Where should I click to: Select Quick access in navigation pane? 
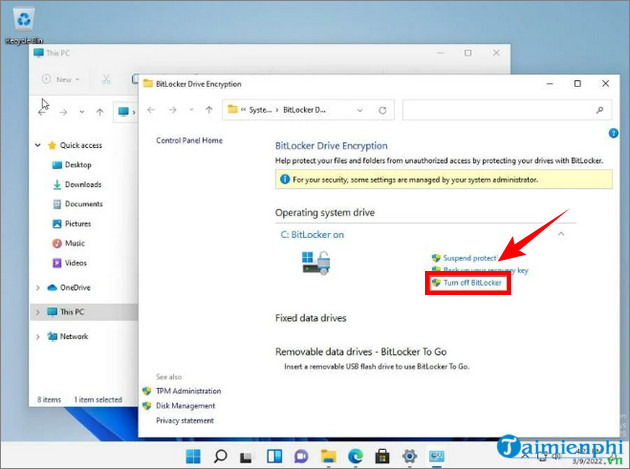81,145
